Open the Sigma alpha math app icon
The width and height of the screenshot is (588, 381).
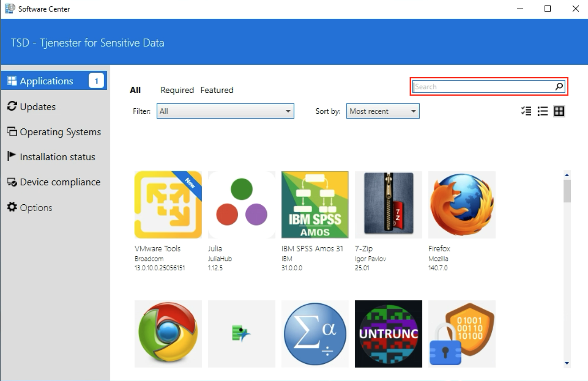tap(315, 334)
